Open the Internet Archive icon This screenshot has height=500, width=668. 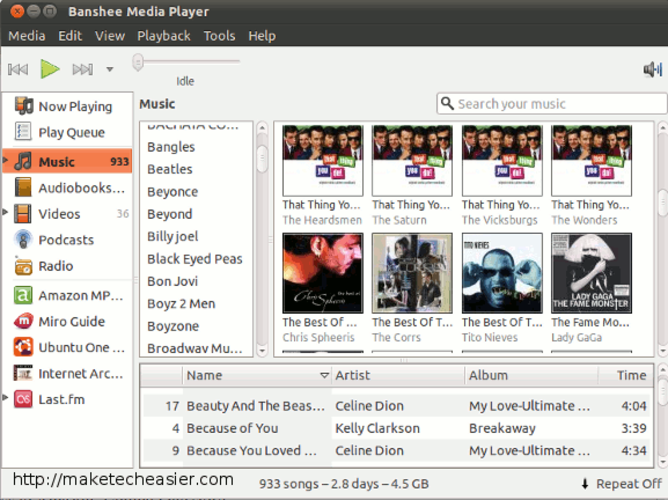coord(23,374)
